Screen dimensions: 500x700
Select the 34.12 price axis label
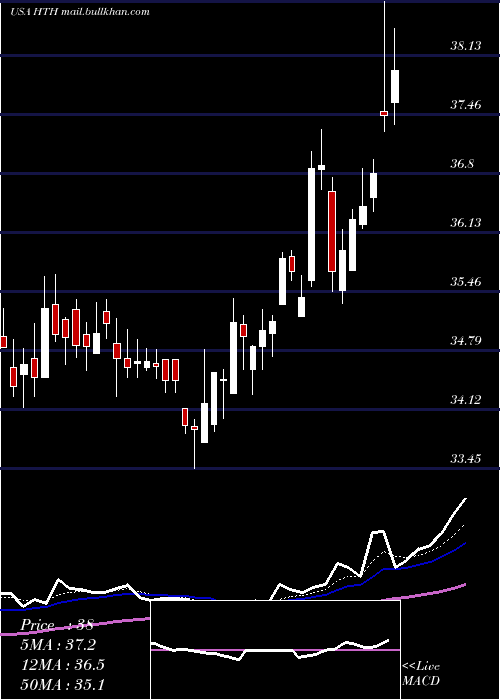(466, 399)
